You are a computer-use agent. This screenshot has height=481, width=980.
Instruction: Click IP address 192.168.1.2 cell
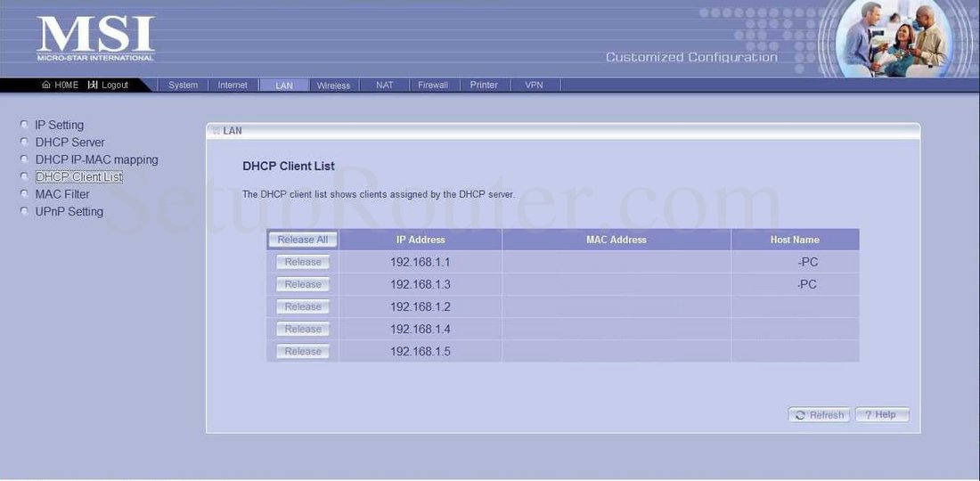point(420,306)
